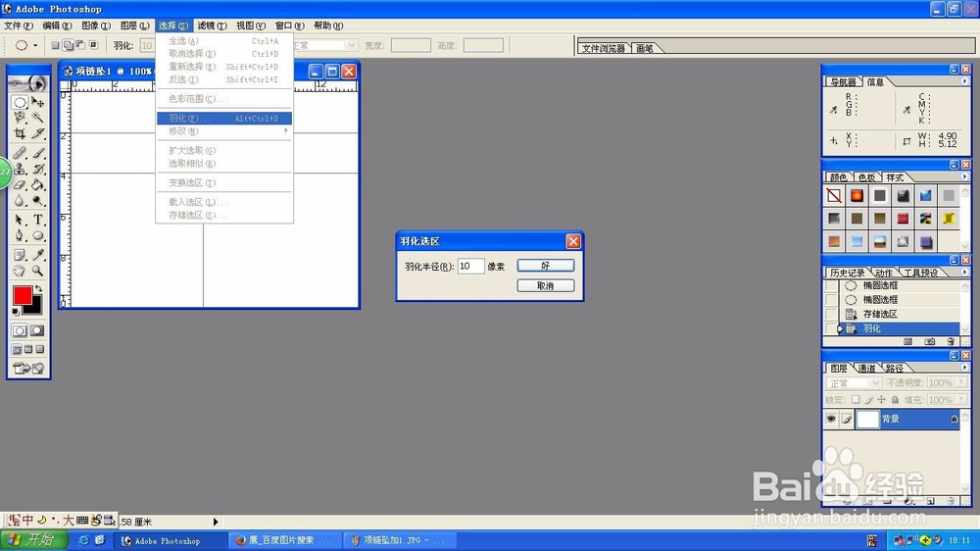Select the Pen tool
Image resolution: width=980 pixels, height=551 pixels.
(20, 235)
